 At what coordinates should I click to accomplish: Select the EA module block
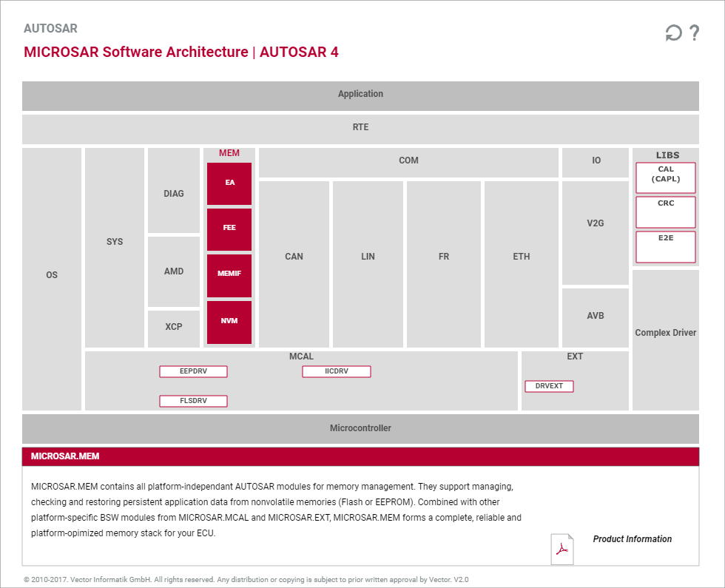[x=229, y=183]
